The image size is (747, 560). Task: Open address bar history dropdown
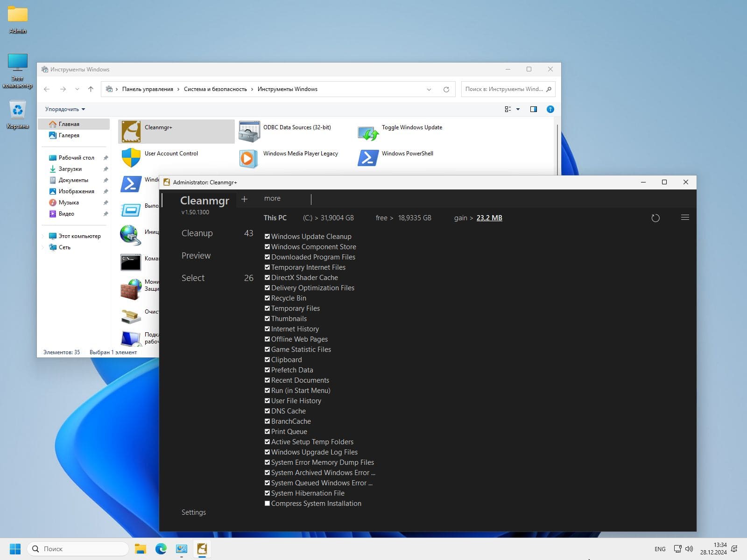[x=429, y=89]
